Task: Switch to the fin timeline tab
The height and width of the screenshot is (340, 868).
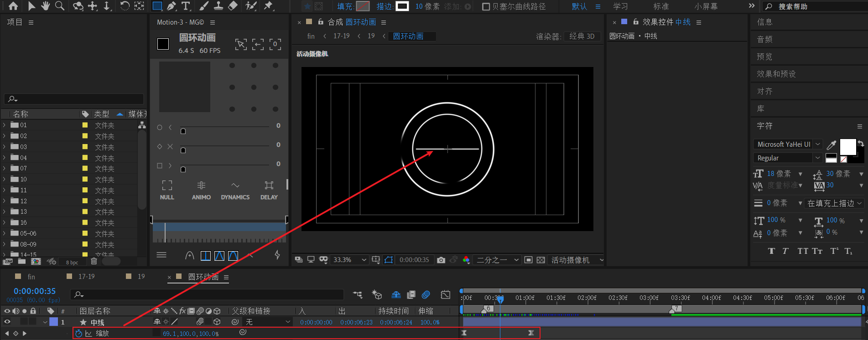Action: [31, 277]
